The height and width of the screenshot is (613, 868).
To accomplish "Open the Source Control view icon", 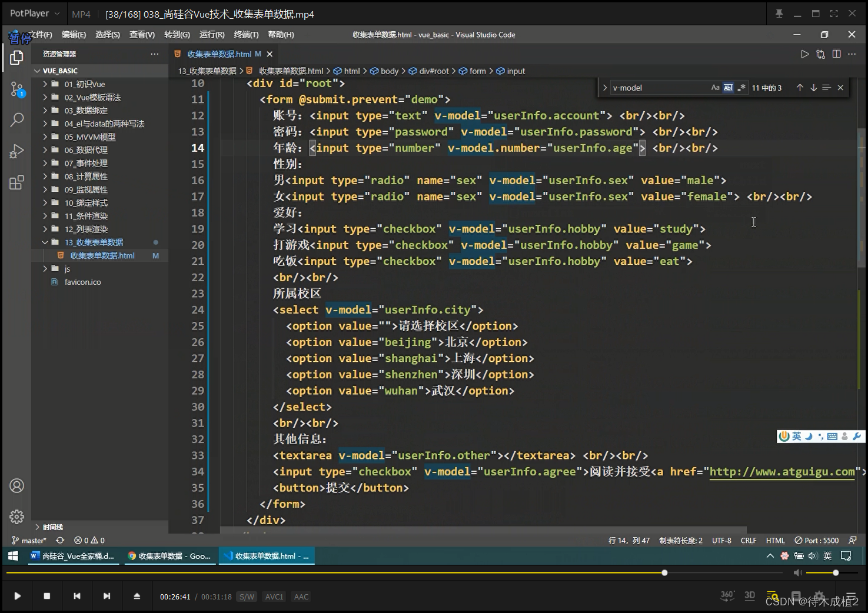I will pyautogui.click(x=16, y=89).
